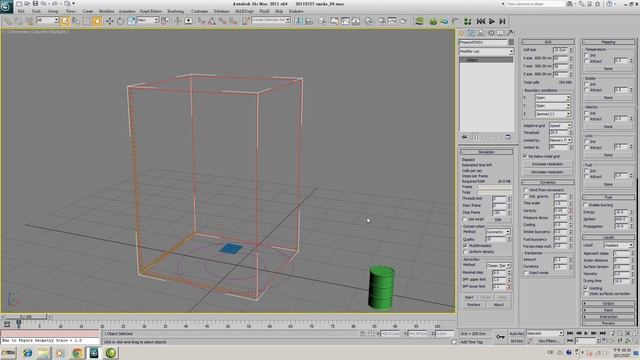
Task: Open the Customize menu
Action: tap(199, 11)
